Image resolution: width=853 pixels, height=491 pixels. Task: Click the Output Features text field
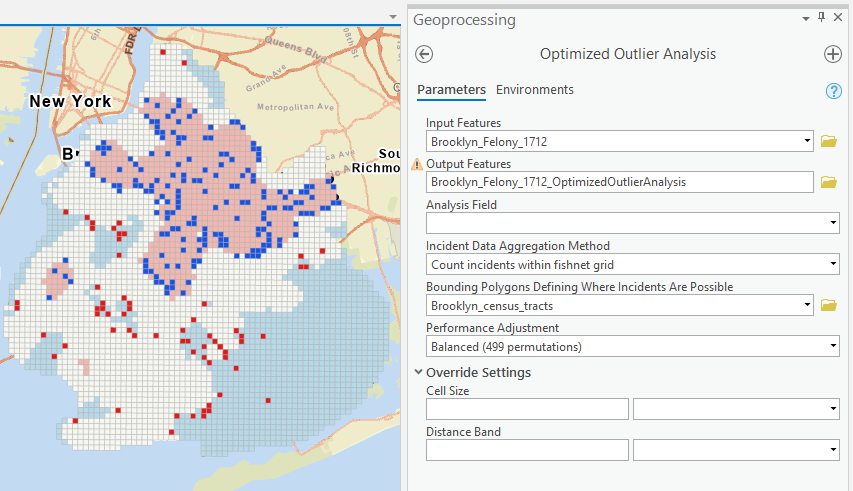pyautogui.click(x=618, y=182)
